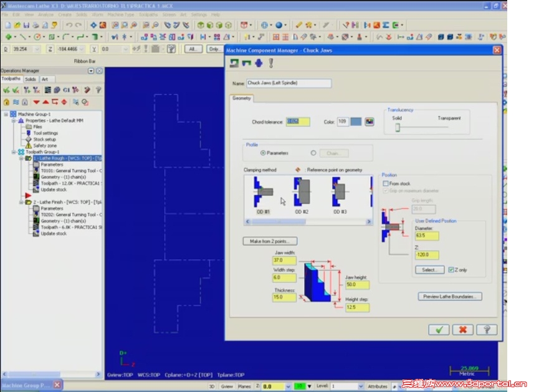
Task: Open the Z coordinate dropdown in ribbon bar
Action: (x=82, y=49)
